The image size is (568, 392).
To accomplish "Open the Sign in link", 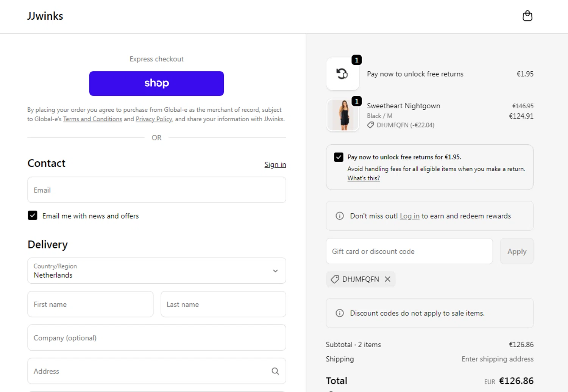I will coord(275,164).
